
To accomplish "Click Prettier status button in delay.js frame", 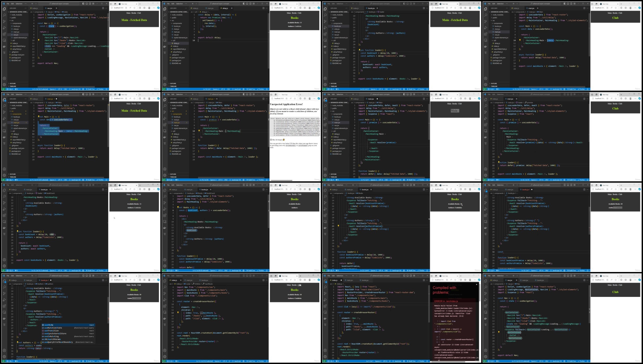I will (x=261, y=89).
